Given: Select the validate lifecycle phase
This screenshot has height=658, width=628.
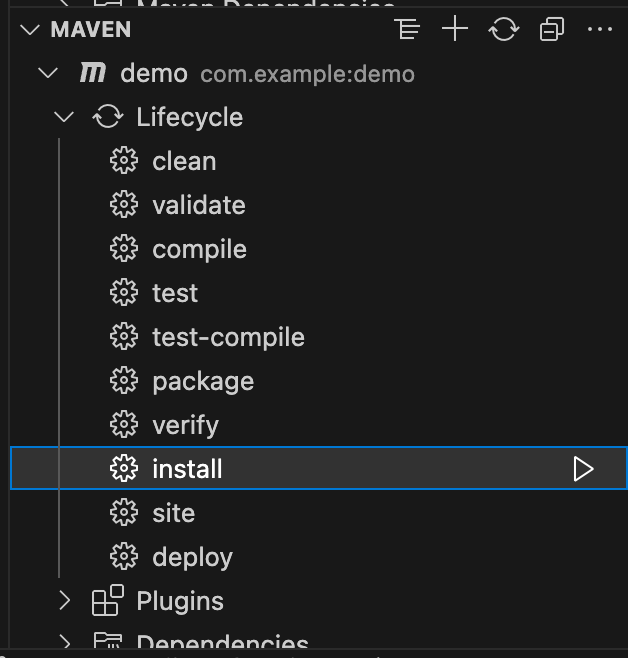Looking at the screenshot, I should [x=198, y=205].
